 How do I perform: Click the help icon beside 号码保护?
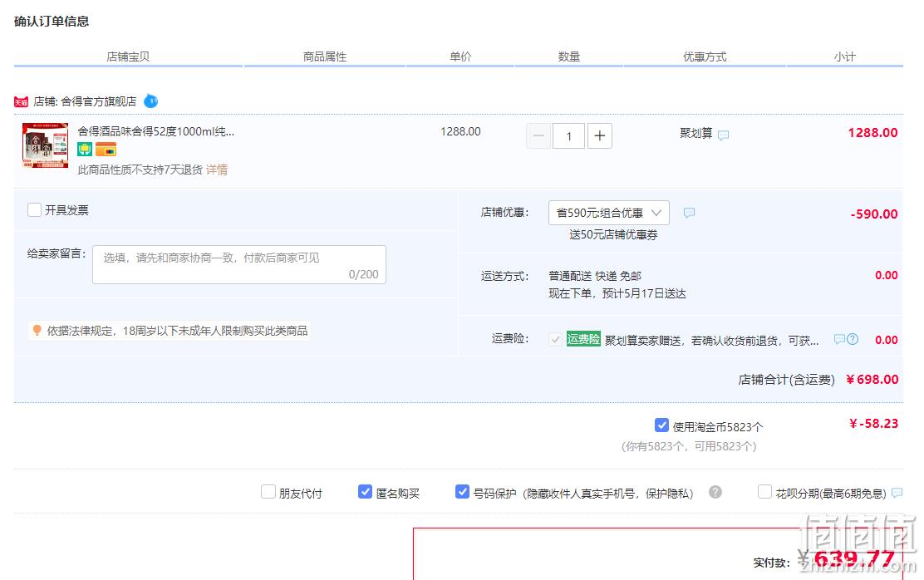coord(715,492)
